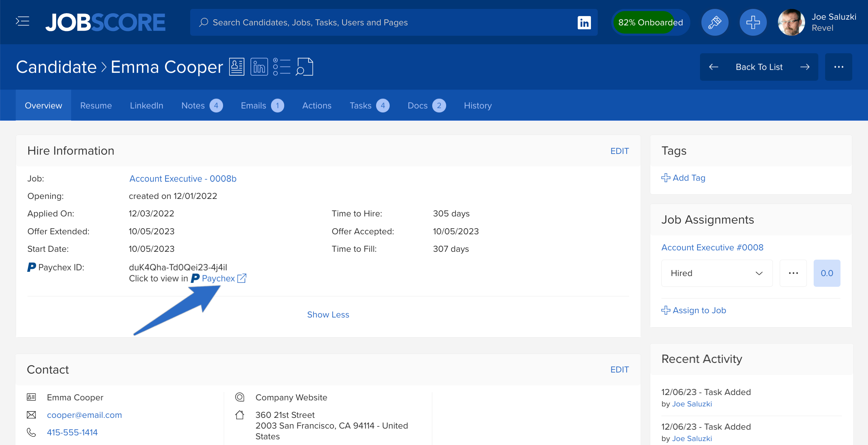Open job assignment ellipsis options

click(x=793, y=273)
